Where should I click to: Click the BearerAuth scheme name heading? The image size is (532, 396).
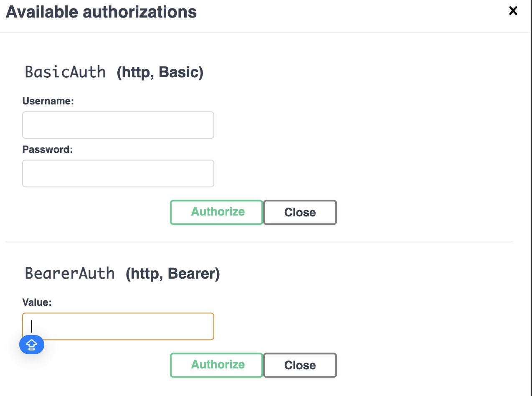pos(70,273)
